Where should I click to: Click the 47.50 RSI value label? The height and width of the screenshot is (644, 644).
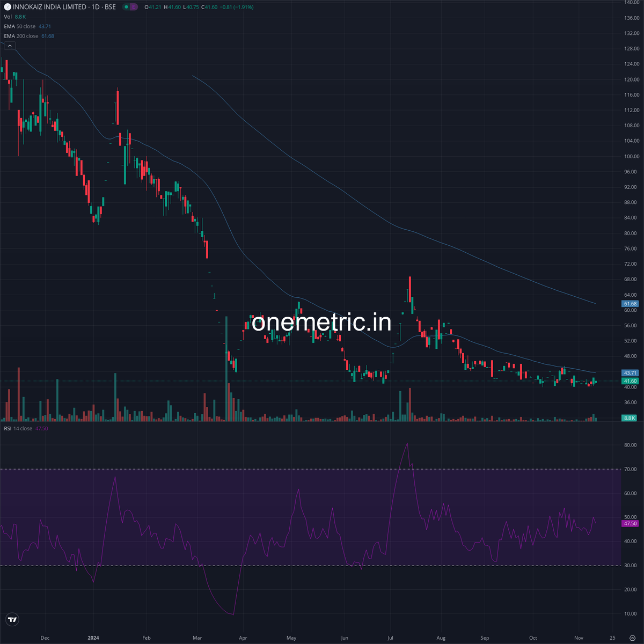click(630, 523)
